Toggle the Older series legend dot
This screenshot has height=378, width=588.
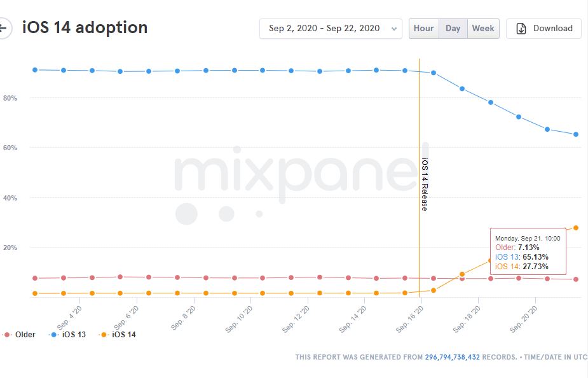click(x=7, y=334)
